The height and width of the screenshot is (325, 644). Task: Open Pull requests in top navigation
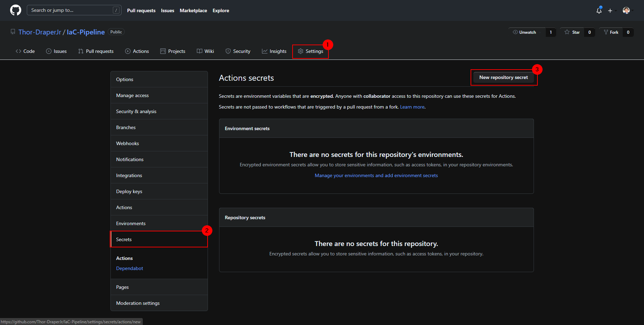pos(141,10)
